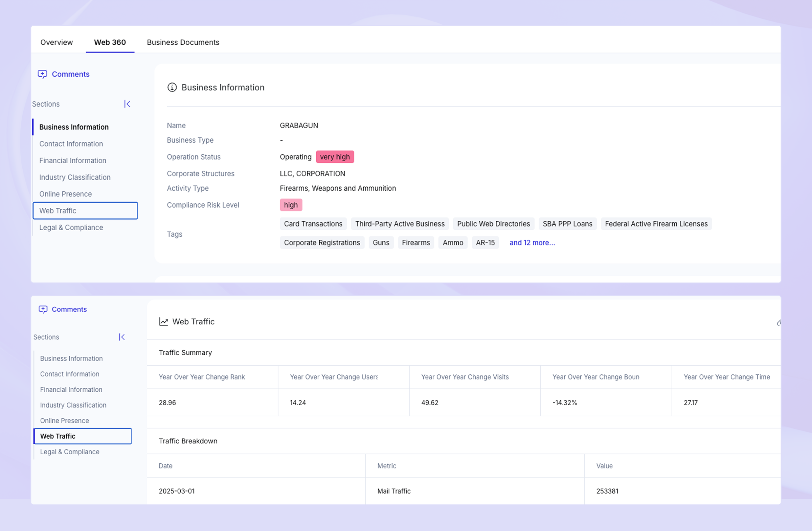Click the Comments icon in lower panel
This screenshot has width=812, height=531.
click(x=43, y=309)
